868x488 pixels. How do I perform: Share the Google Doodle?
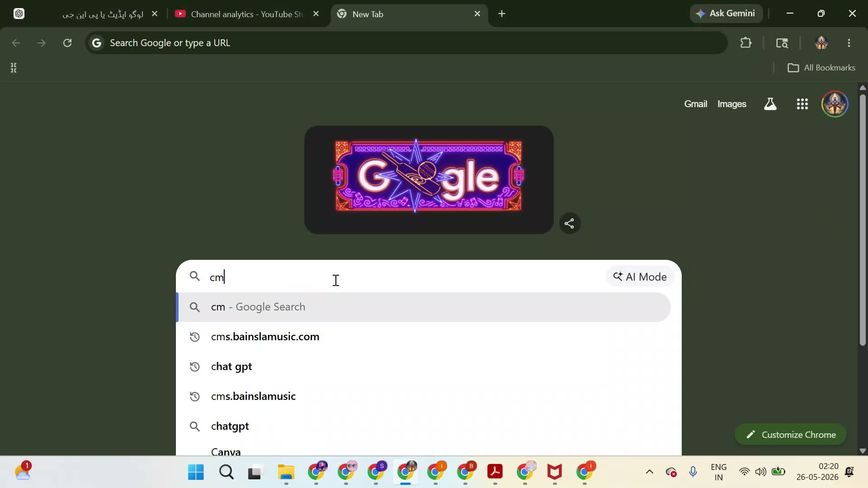pyautogui.click(x=570, y=223)
